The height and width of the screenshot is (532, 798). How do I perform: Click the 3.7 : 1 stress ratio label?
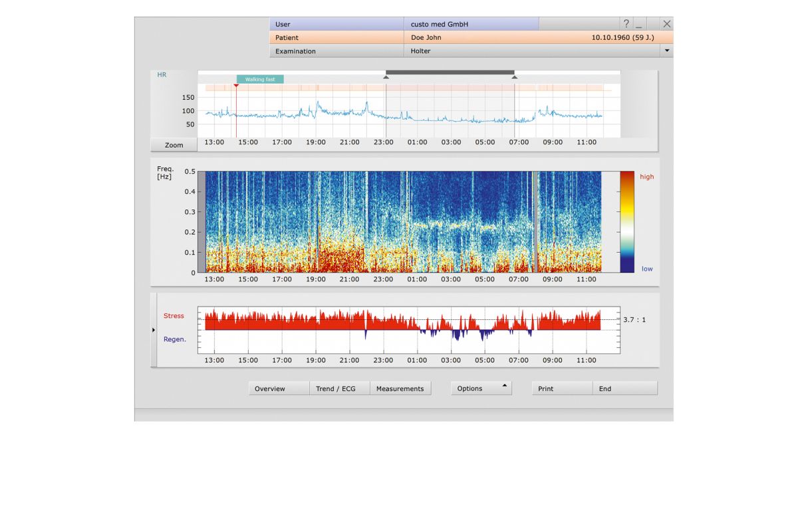(634, 320)
